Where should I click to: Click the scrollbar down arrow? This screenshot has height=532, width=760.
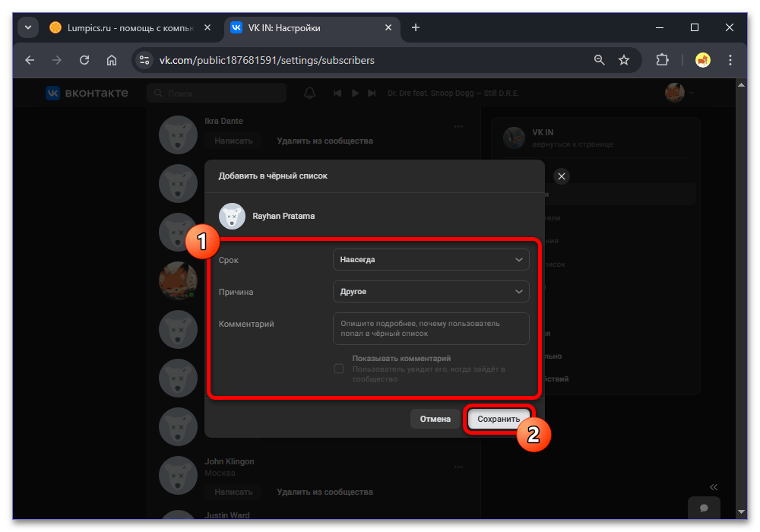(x=741, y=511)
